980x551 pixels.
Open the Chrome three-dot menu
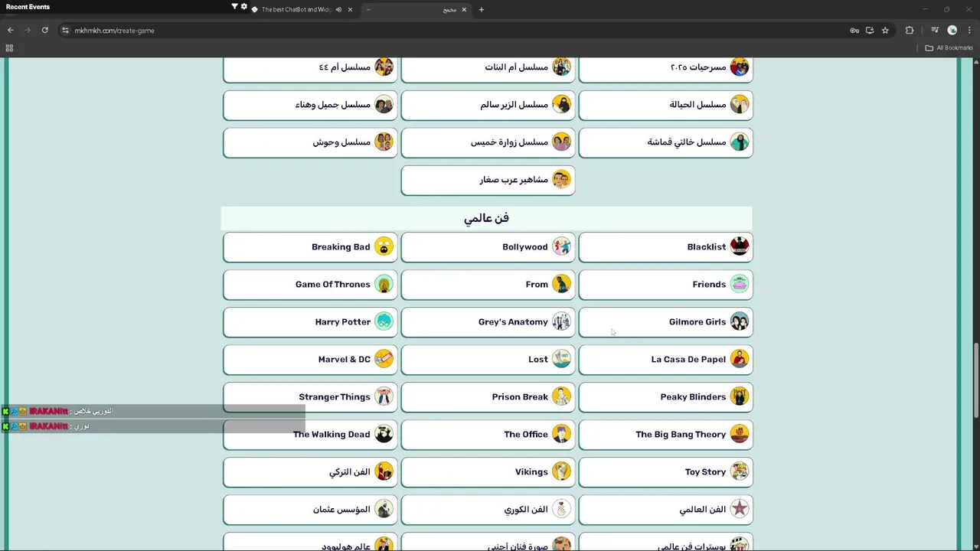click(969, 31)
